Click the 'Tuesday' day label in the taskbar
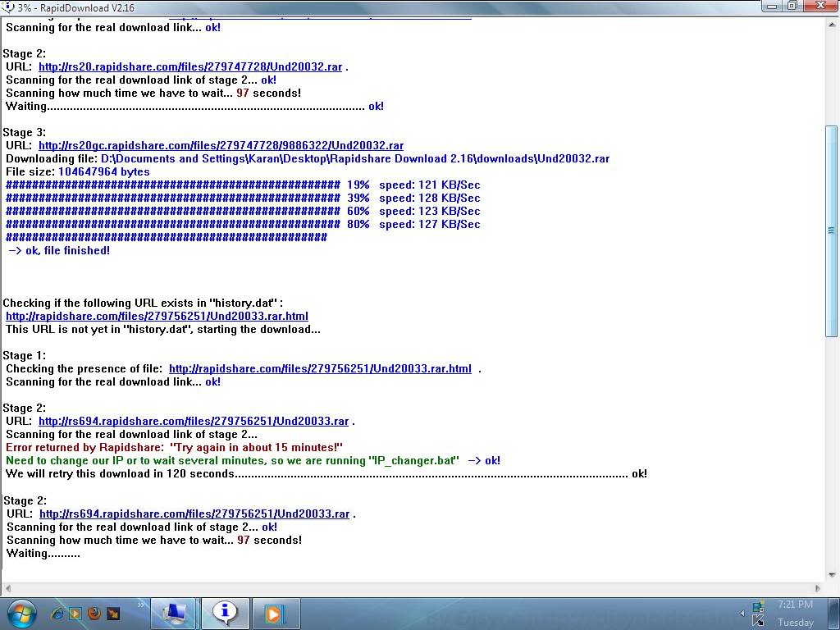 click(796, 623)
